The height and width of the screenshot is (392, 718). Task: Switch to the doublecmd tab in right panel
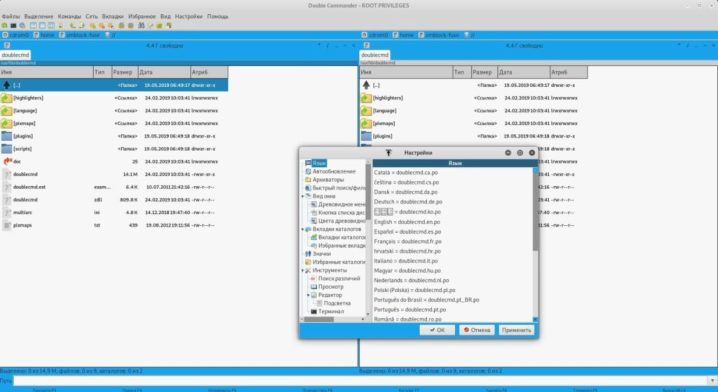375,55
